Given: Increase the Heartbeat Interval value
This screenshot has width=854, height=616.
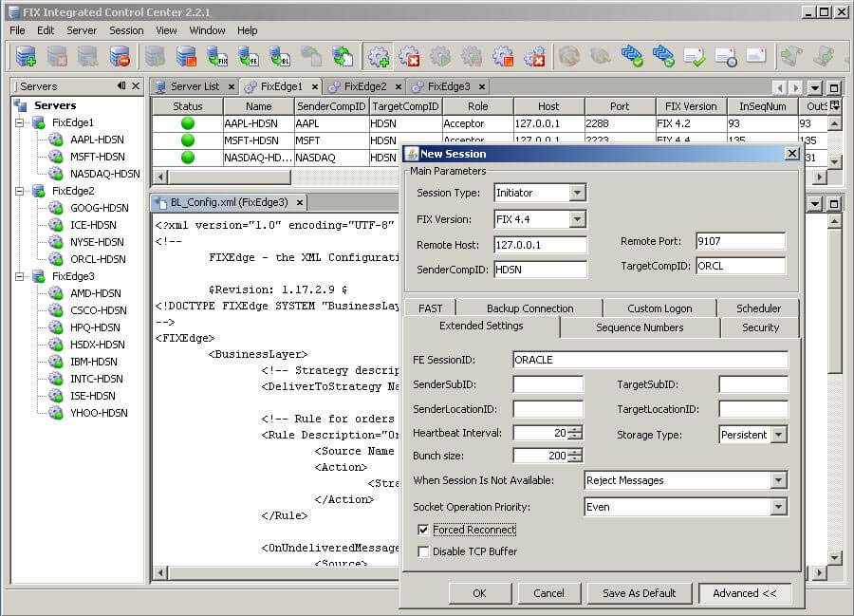Looking at the screenshot, I should (575, 429).
